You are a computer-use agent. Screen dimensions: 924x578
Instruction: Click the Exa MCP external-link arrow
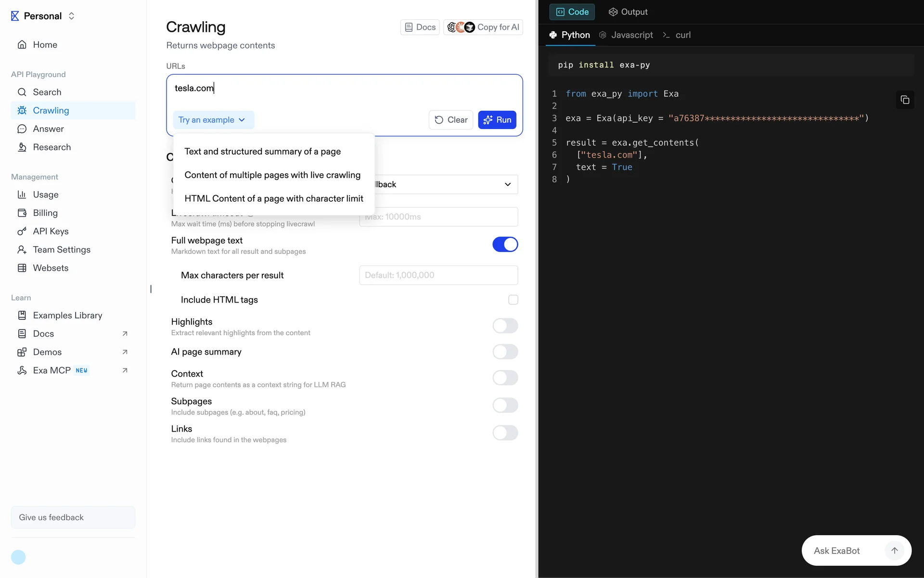(125, 370)
